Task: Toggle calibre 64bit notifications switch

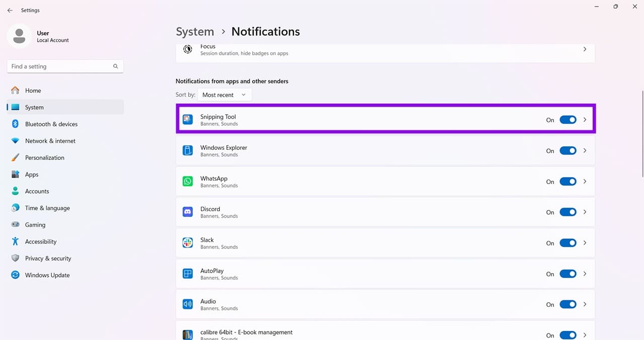Action: coord(568,335)
